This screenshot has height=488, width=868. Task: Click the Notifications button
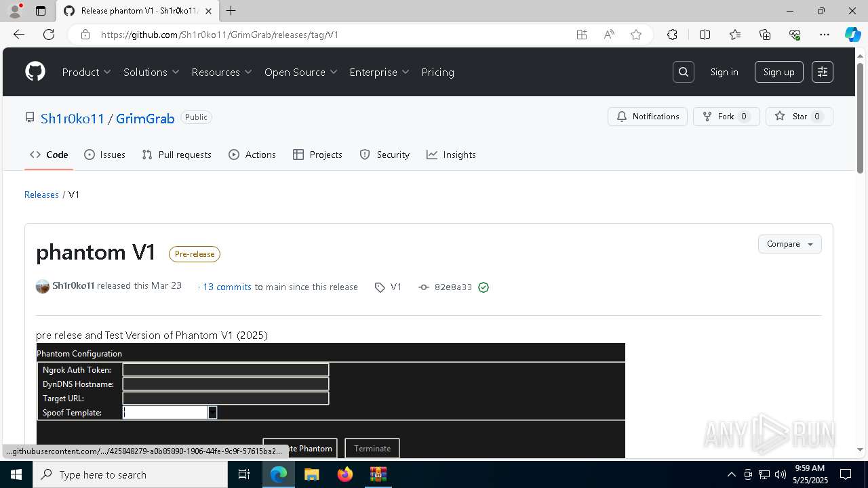(x=648, y=117)
